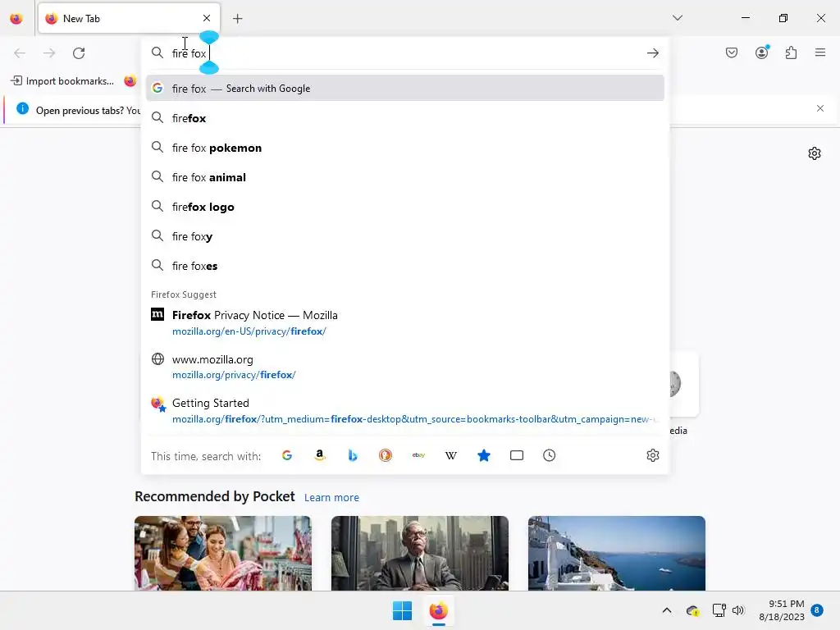
Task: Select 'fire fox — Search with Google' result
Action: 405,89
